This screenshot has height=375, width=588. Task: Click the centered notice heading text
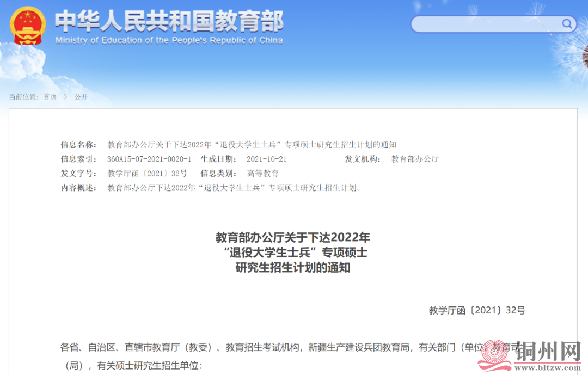[294, 252]
